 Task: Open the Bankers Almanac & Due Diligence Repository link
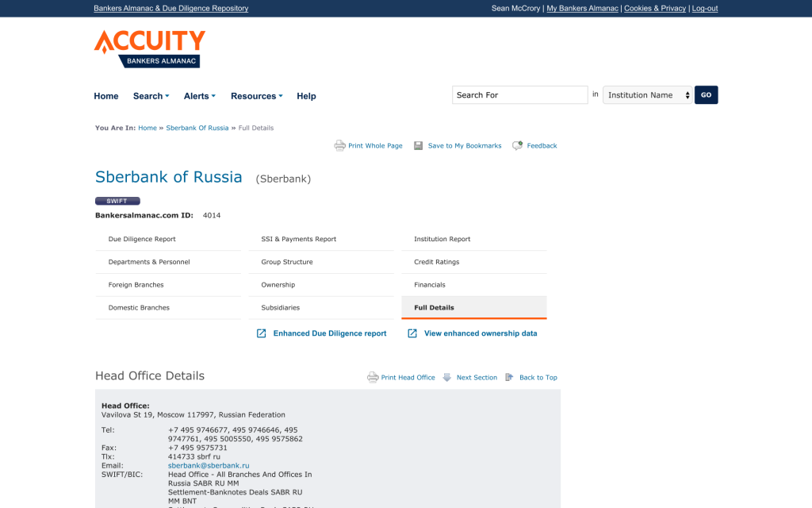[x=171, y=8]
